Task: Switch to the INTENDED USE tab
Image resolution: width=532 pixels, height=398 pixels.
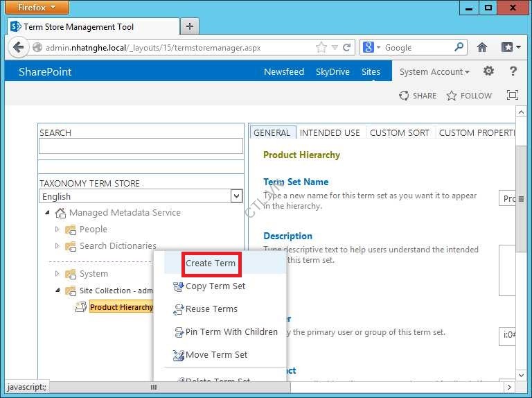Action: click(x=330, y=132)
